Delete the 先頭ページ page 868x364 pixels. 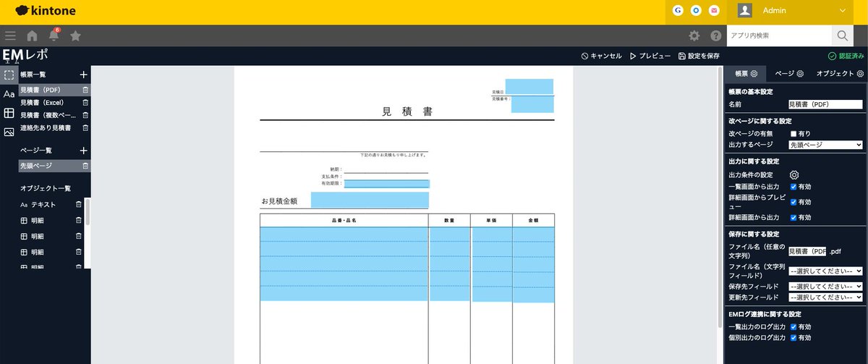pos(85,166)
